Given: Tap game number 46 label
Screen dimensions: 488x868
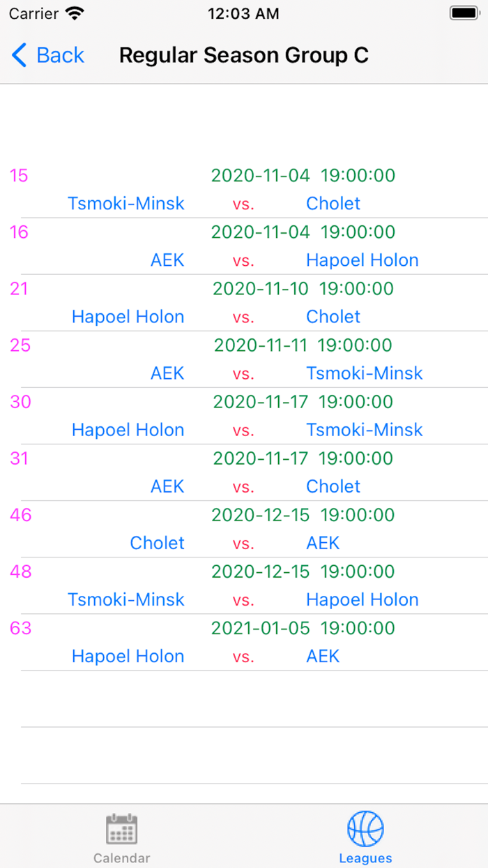Looking at the screenshot, I should [x=19, y=515].
